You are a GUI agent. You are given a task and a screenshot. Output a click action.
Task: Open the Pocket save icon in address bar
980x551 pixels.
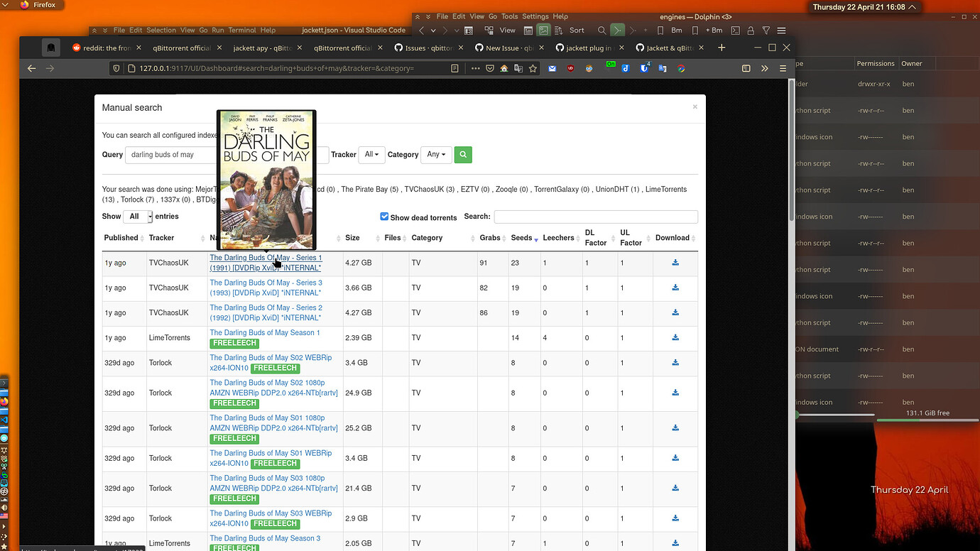point(490,68)
